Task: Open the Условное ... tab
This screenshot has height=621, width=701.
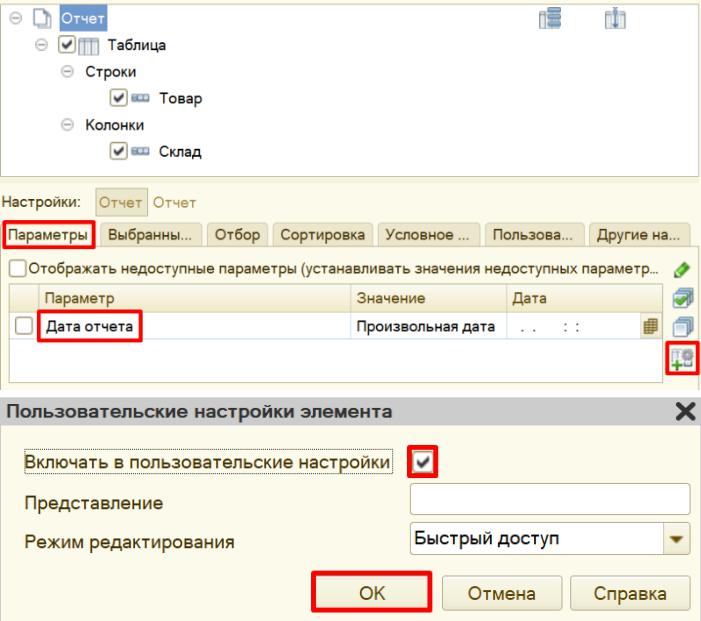Action: click(428, 235)
